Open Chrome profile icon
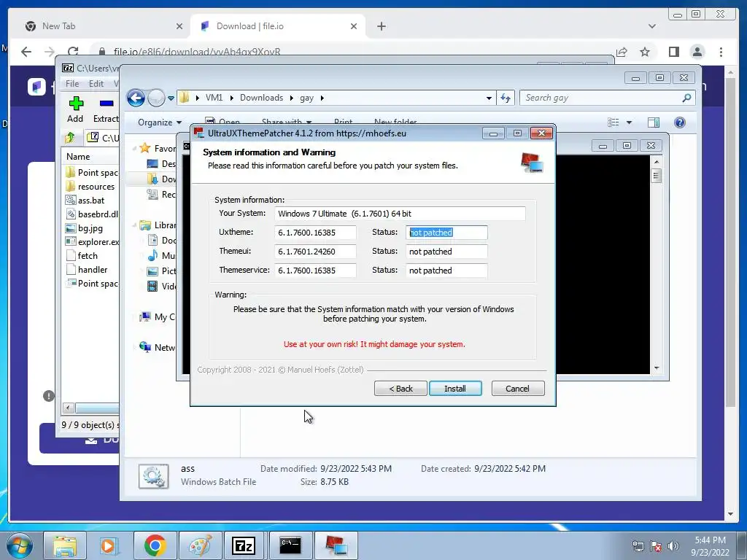The height and width of the screenshot is (560, 747). (x=697, y=52)
